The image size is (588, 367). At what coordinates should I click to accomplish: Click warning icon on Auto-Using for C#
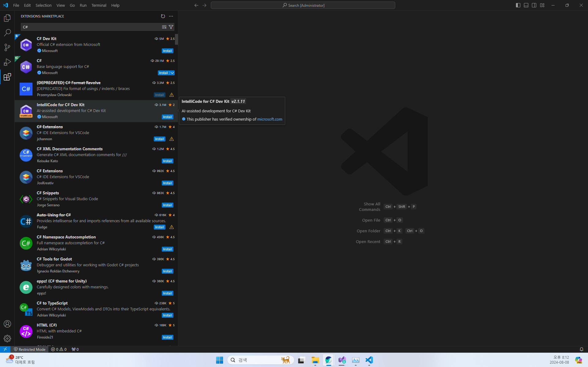coord(172,227)
